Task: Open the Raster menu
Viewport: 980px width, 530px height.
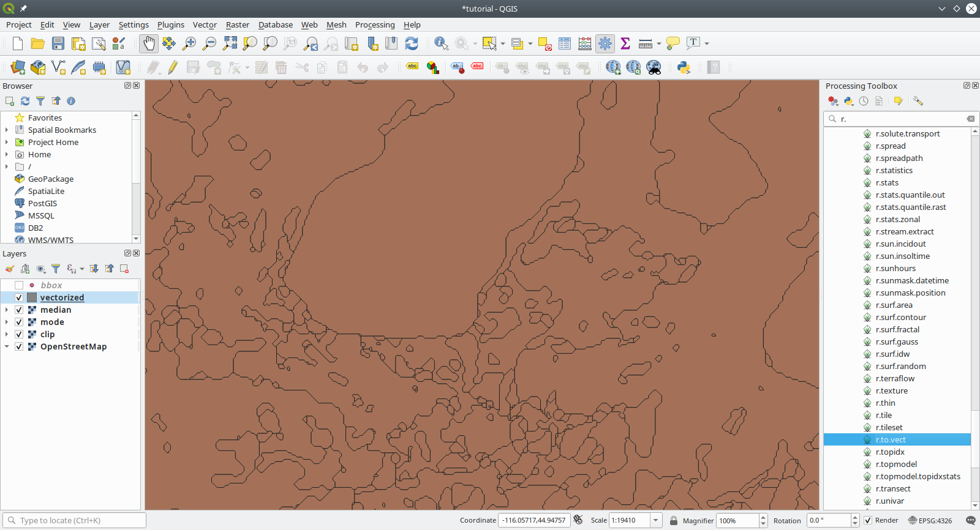Action: point(238,24)
